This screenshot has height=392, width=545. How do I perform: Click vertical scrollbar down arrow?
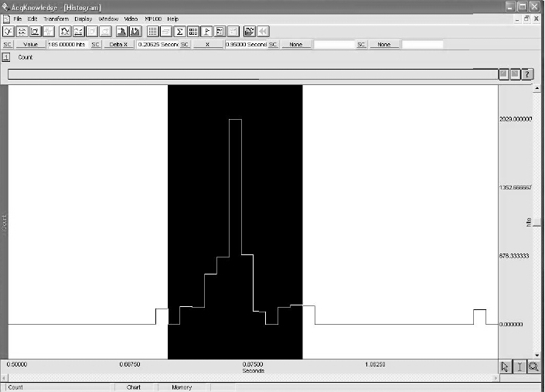click(537, 355)
